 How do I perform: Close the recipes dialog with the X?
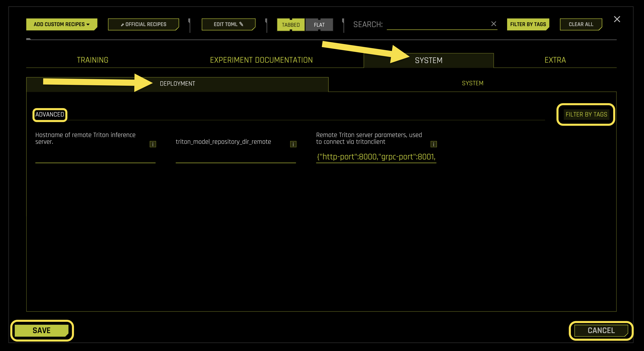pos(617,19)
